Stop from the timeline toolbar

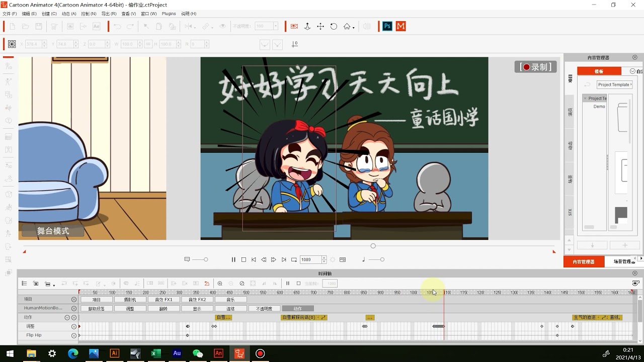pos(298,284)
